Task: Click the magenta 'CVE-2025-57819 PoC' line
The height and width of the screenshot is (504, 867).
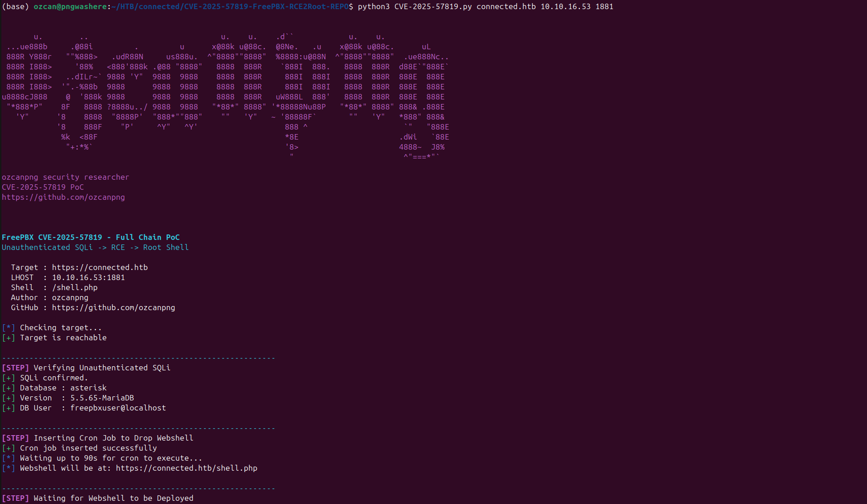Action: click(43, 187)
